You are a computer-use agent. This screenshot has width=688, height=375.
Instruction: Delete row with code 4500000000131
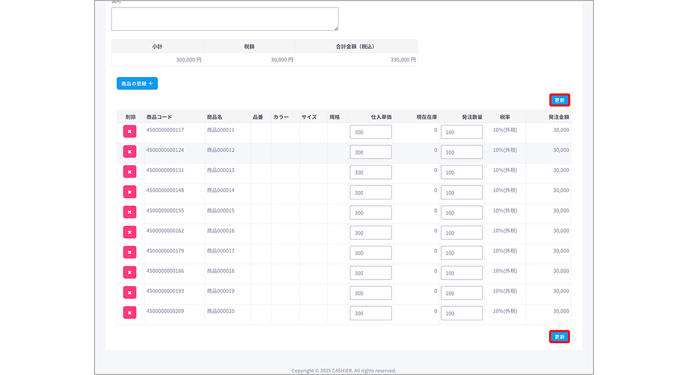[129, 172]
